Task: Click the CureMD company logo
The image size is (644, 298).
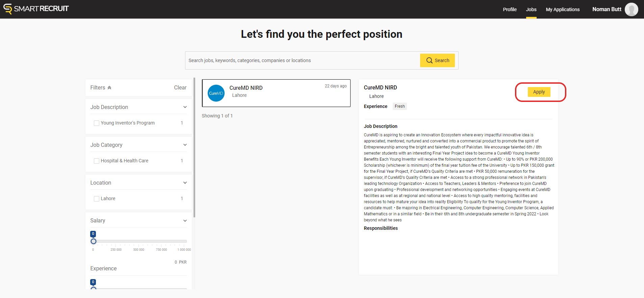Action: (216, 93)
